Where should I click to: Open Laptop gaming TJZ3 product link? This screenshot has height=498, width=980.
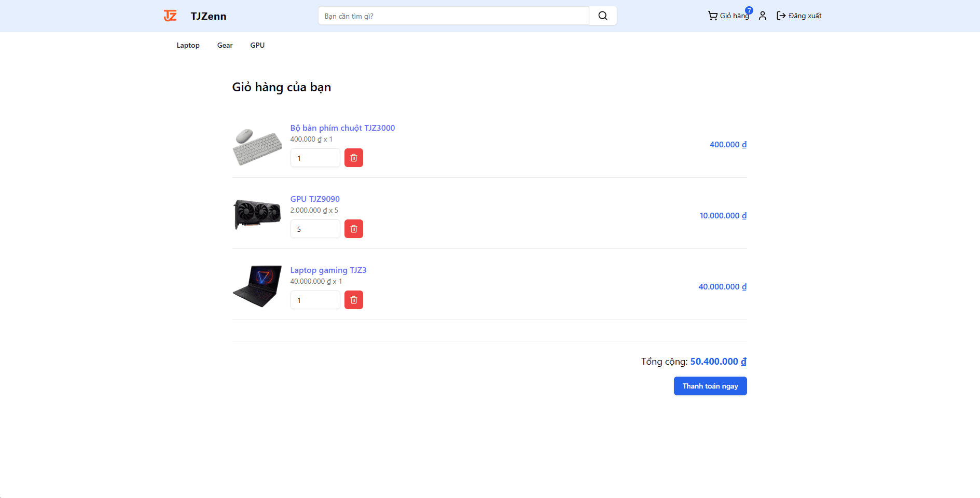pyautogui.click(x=328, y=270)
